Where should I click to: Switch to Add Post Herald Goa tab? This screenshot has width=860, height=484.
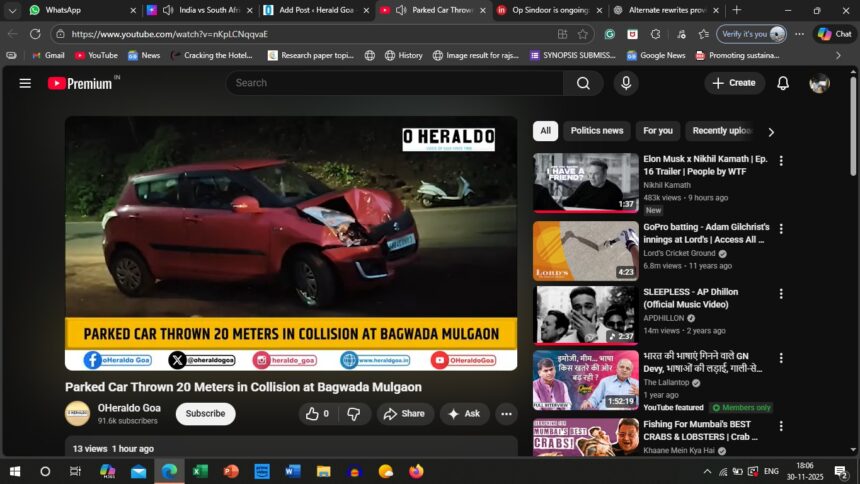316,10
